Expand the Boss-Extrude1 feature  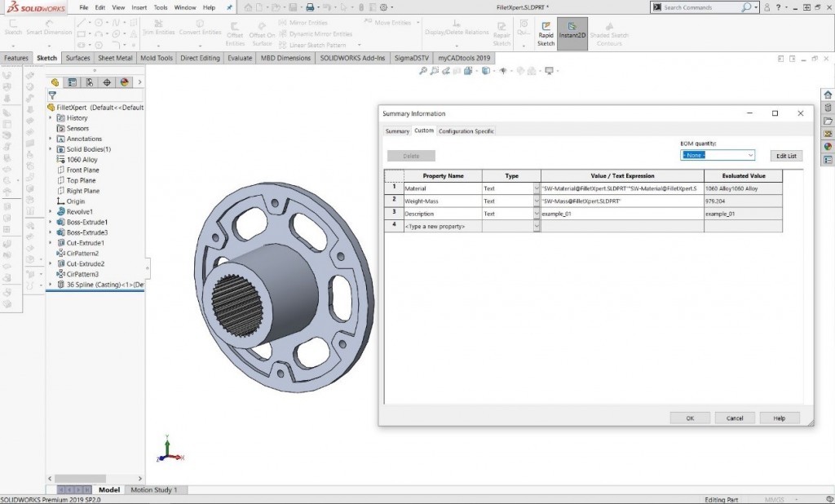(51, 222)
